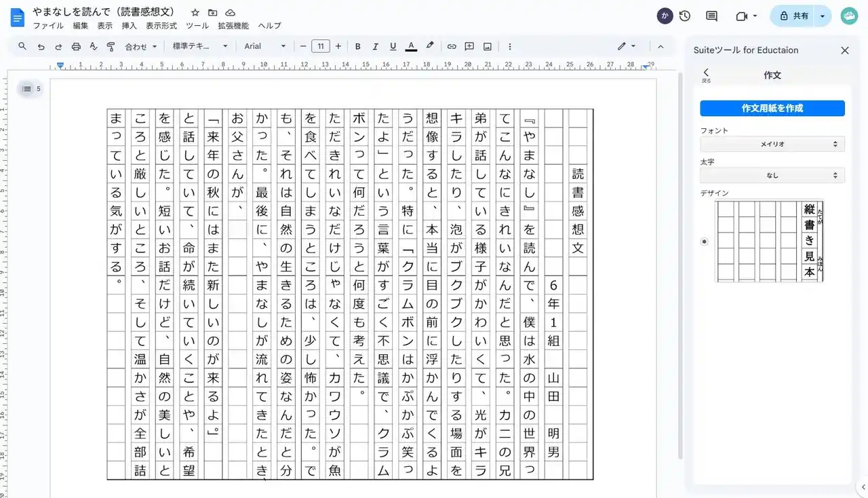
Task: Click the 共有 share button
Action: point(793,16)
